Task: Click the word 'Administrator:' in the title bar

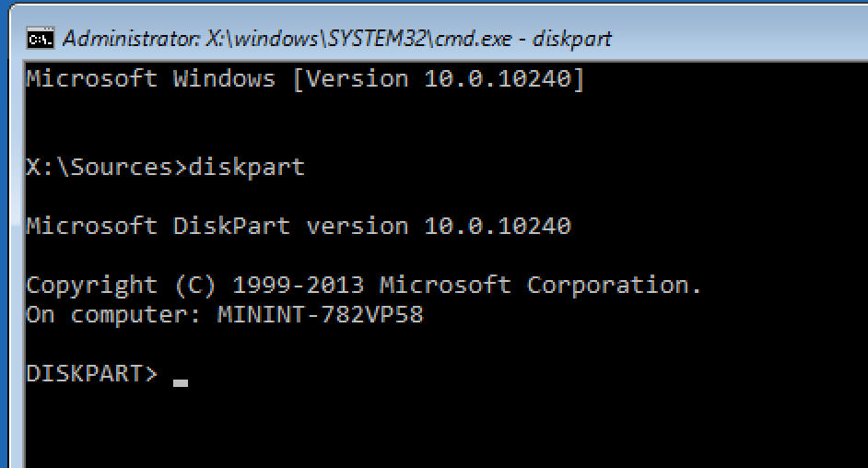Action: click(132, 39)
